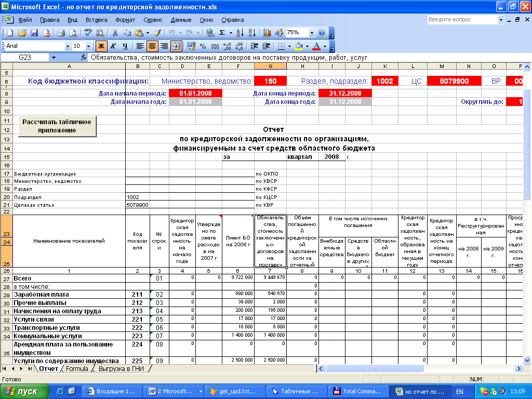Expand the Name Box G23 dropdown
Image resolution: width=532 pixels, height=399 pixels.
pos(54,58)
